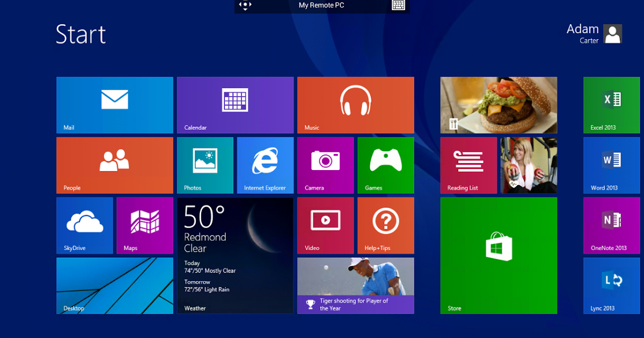The image size is (644, 338).
Task: Click the pan control icon in remote bar
Action: pos(245,5)
